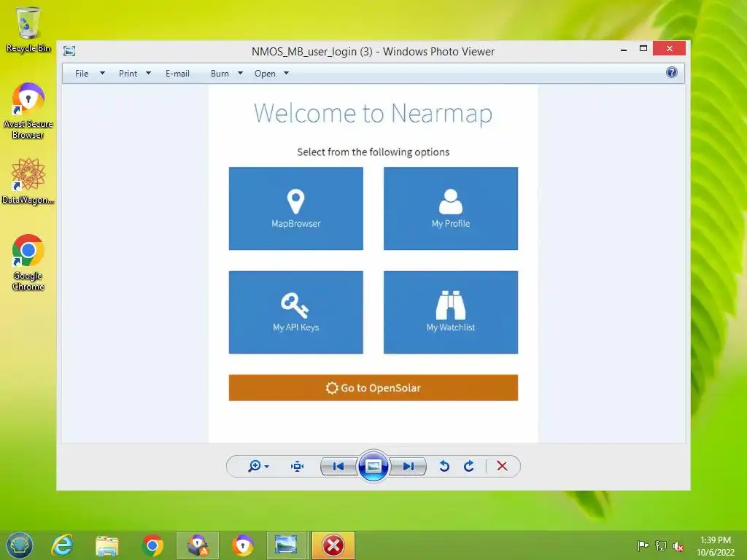This screenshot has height=560, width=747.
Task: Click the zoom magnifier button
Action: [255, 466]
